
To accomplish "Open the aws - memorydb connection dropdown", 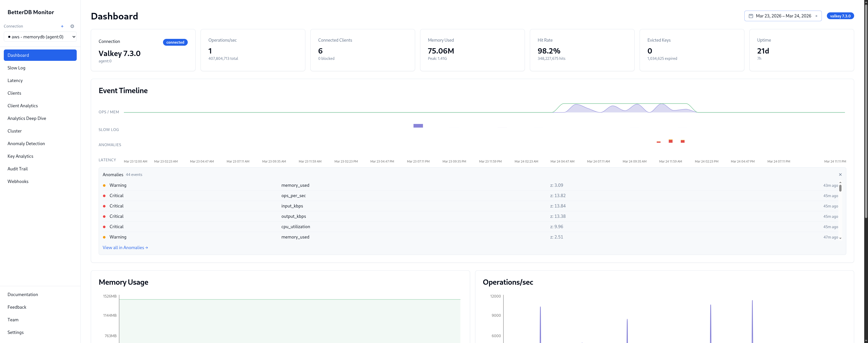I will [40, 36].
